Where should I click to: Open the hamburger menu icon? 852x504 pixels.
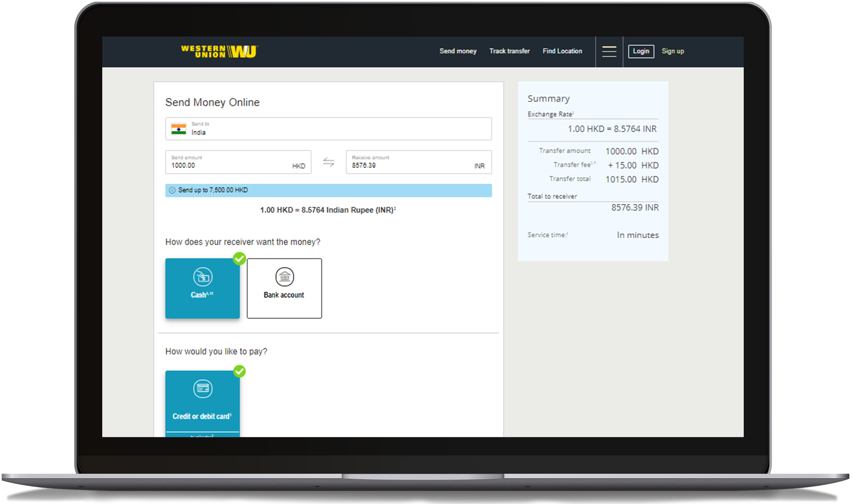609,52
